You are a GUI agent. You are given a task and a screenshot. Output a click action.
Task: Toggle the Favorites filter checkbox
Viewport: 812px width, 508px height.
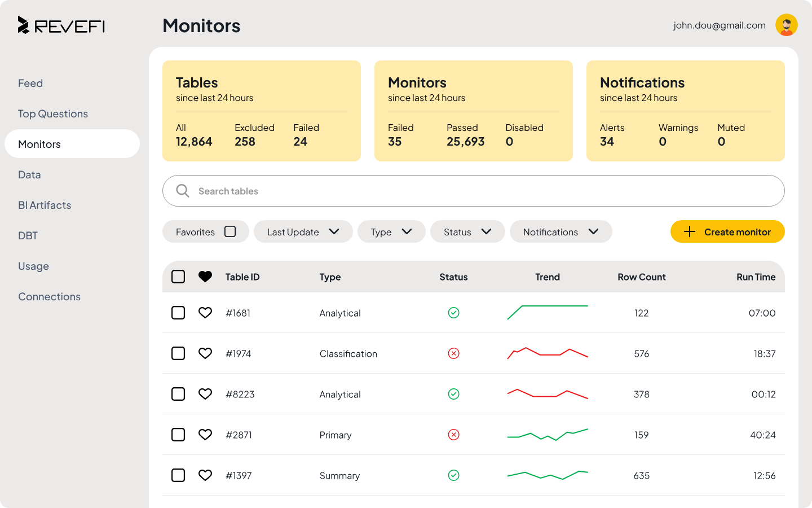(230, 231)
